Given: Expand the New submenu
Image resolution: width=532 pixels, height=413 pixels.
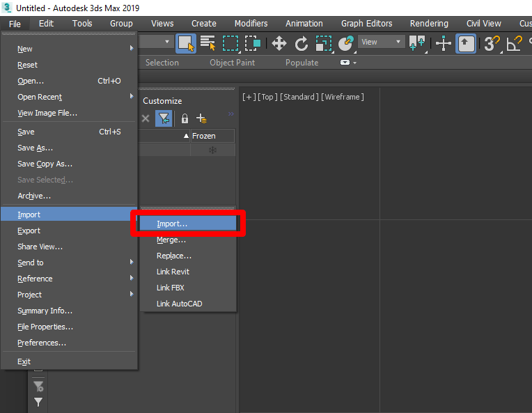Looking at the screenshot, I should point(69,49).
